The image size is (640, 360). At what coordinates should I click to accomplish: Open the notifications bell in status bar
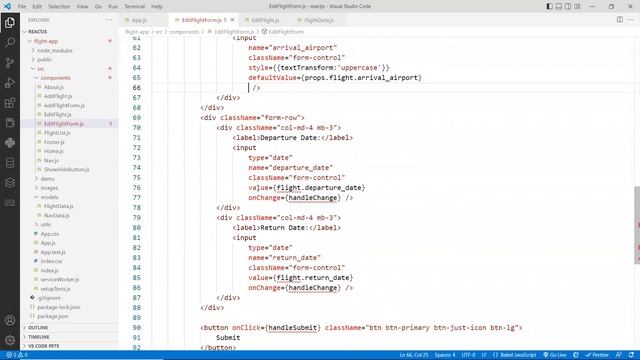(631, 355)
